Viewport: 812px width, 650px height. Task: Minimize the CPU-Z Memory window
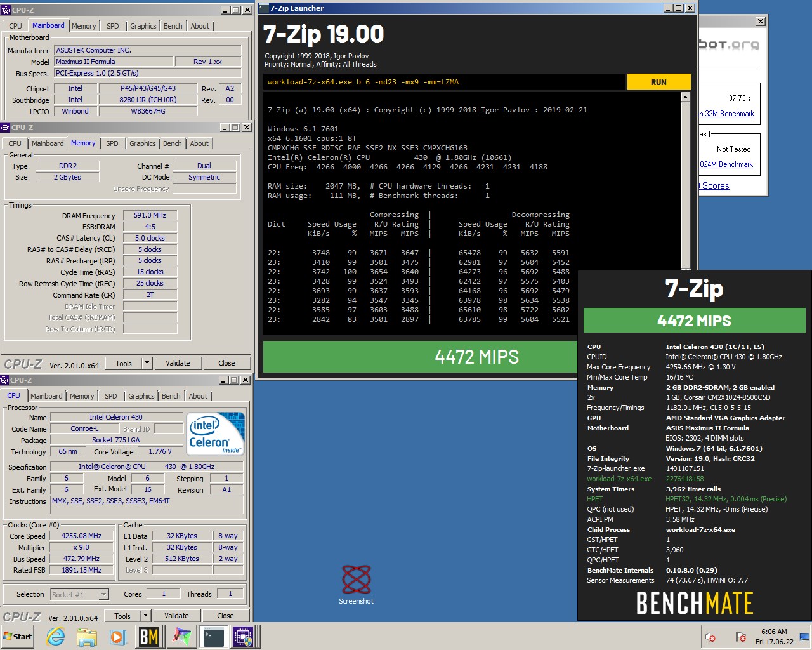tap(226, 127)
